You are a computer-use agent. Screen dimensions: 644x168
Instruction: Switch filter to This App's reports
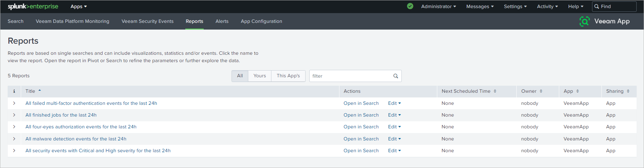(x=288, y=76)
